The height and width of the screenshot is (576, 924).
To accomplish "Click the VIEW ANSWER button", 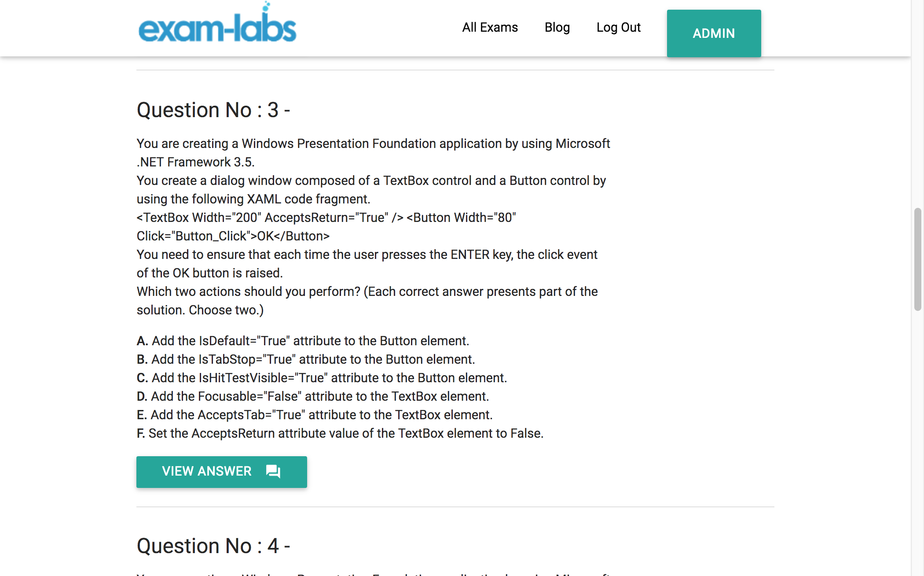I will pos(222,472).
